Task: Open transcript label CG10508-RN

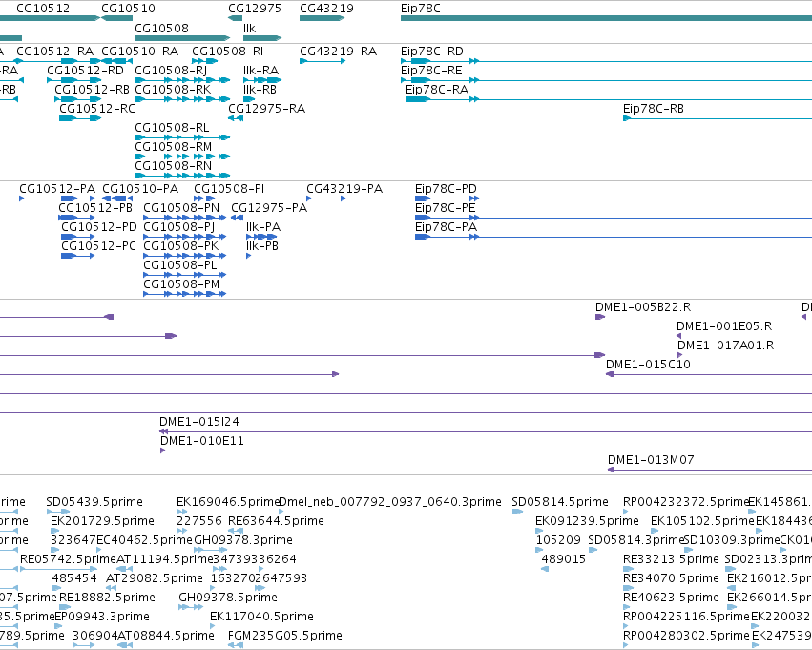Action: [173, 166]
